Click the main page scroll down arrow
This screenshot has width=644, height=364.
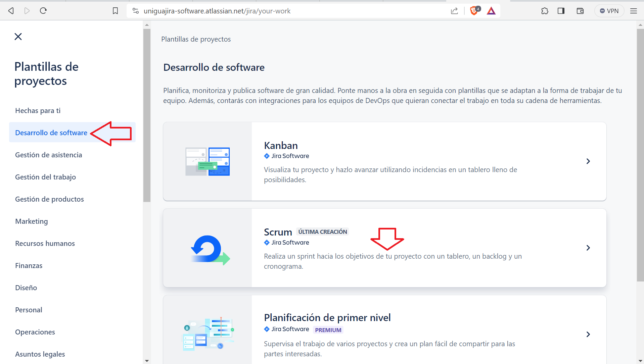[640, 361]
